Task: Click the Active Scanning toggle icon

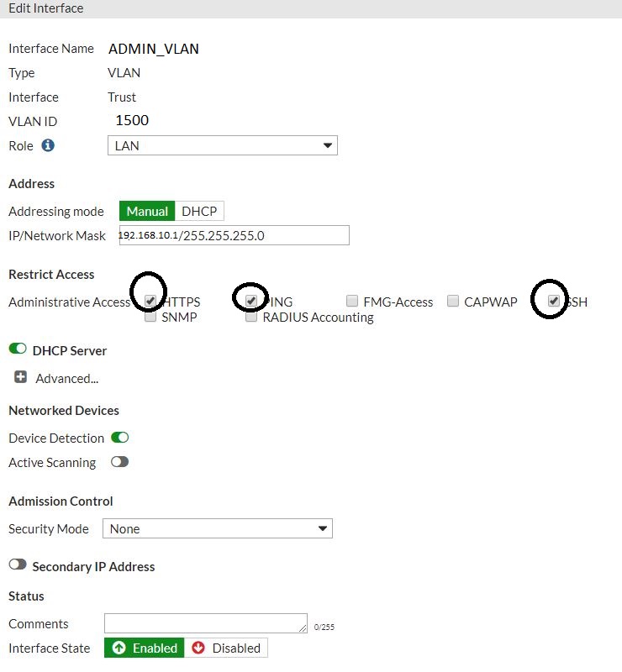Action: [119, 462]
